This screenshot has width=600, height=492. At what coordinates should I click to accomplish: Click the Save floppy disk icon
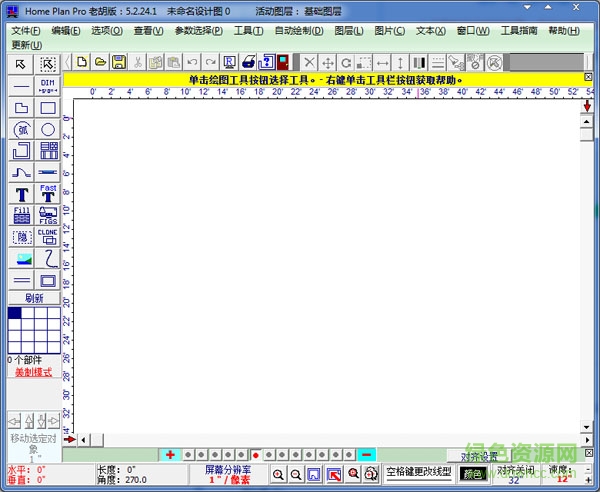point(119,62)
